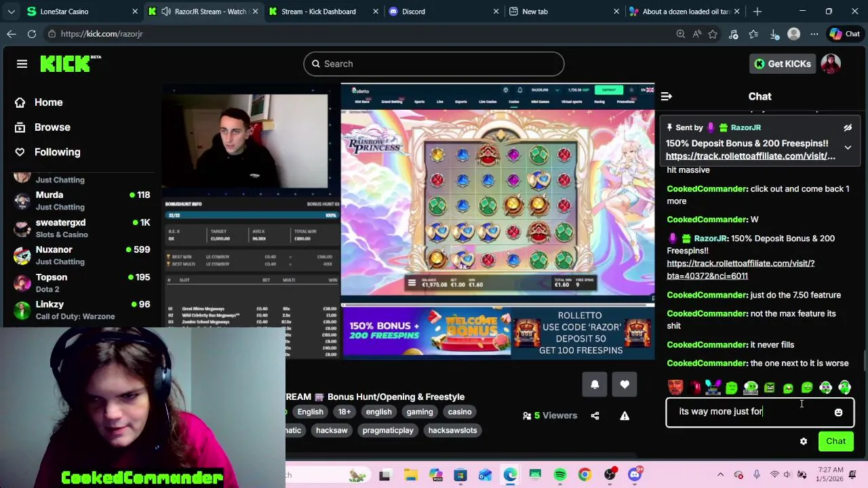Open favorites list icon

[753, 34]
